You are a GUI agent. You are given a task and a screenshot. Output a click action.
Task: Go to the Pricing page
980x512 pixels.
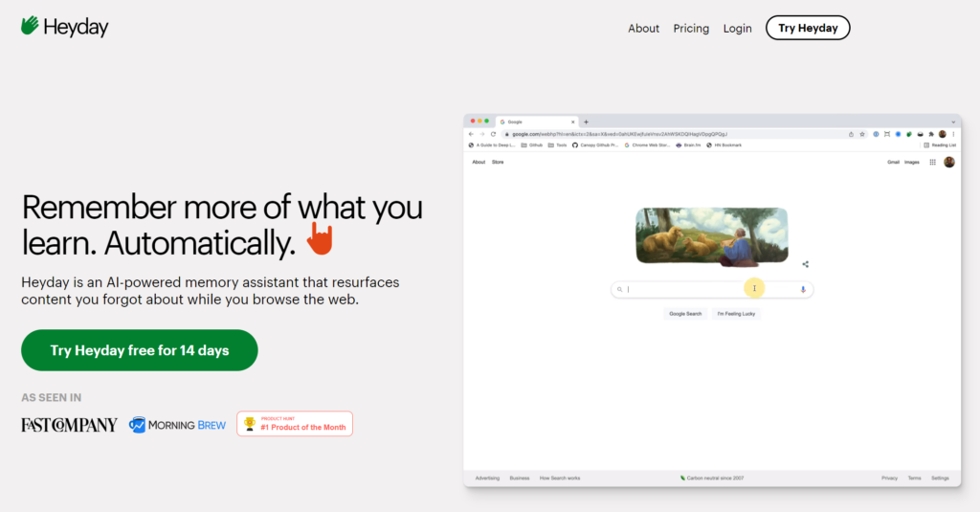click(691, 29)
